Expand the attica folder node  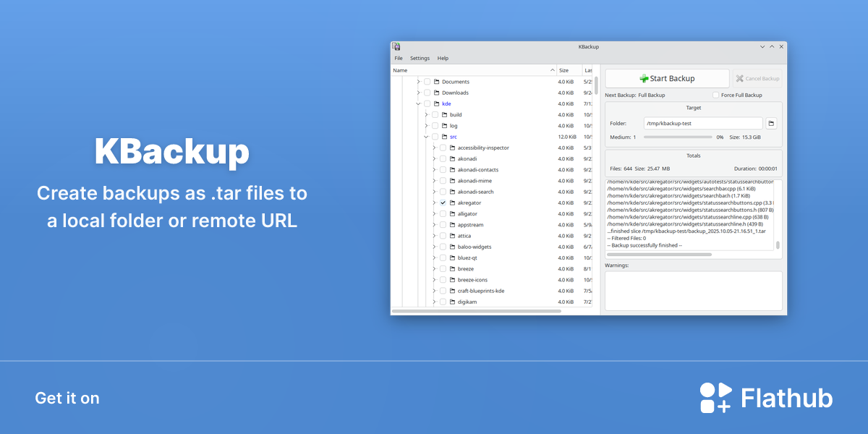point(434,236)
